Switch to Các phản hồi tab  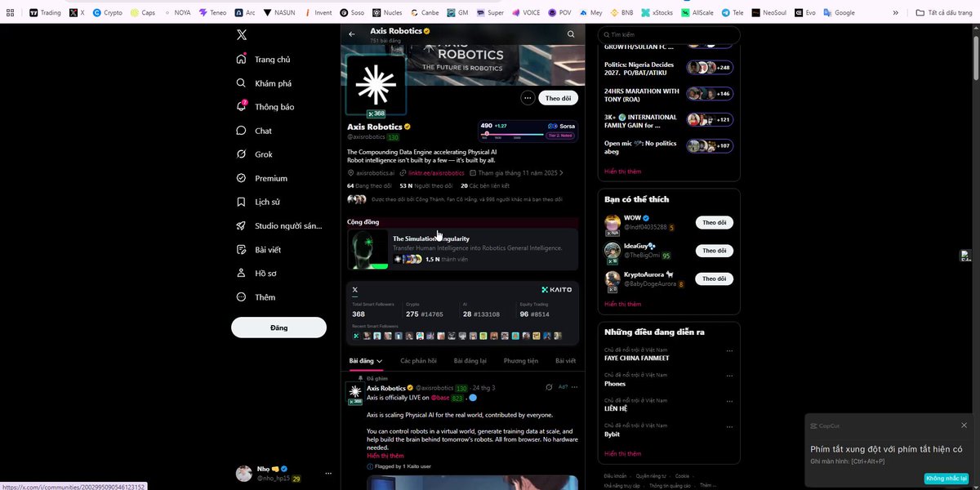click(x=418, y=361)
